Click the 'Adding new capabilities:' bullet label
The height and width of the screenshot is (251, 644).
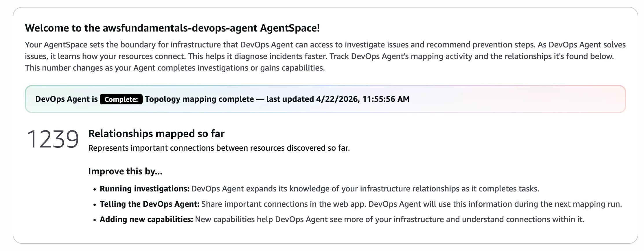point(146,219)
